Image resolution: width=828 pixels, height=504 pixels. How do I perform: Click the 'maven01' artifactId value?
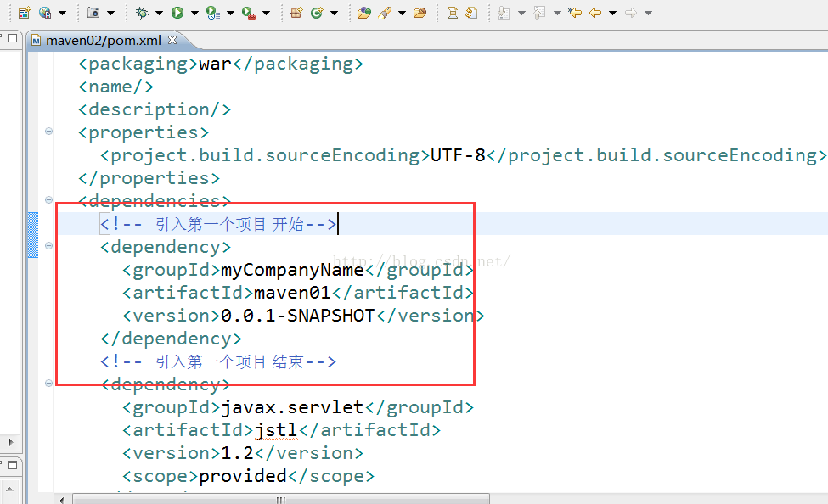pos(292,293)
